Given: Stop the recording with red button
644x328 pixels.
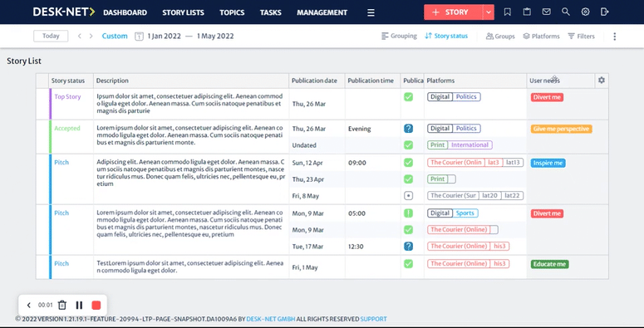Looking at the screenshot, I should click(96, 305).
